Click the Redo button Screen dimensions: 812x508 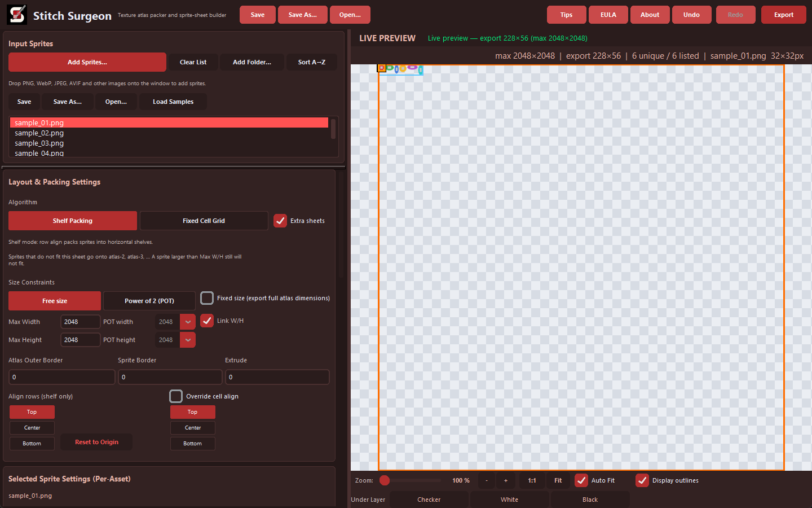point(735,15)
